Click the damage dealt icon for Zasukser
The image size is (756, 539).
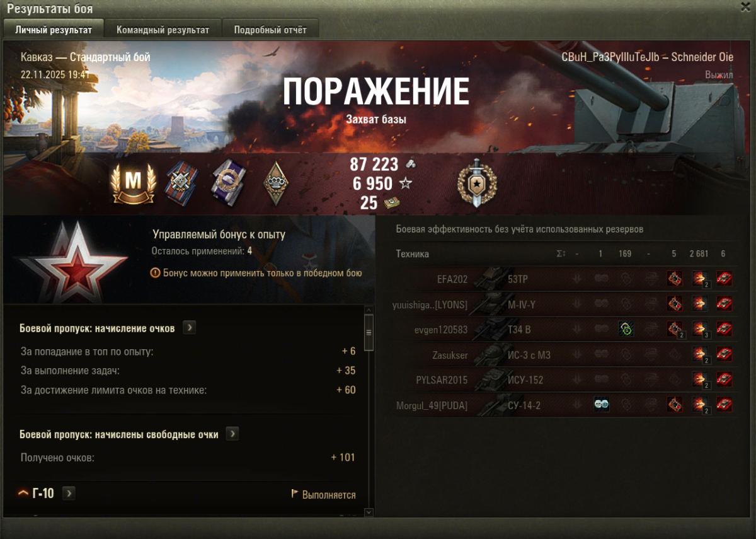coord(699,355)
